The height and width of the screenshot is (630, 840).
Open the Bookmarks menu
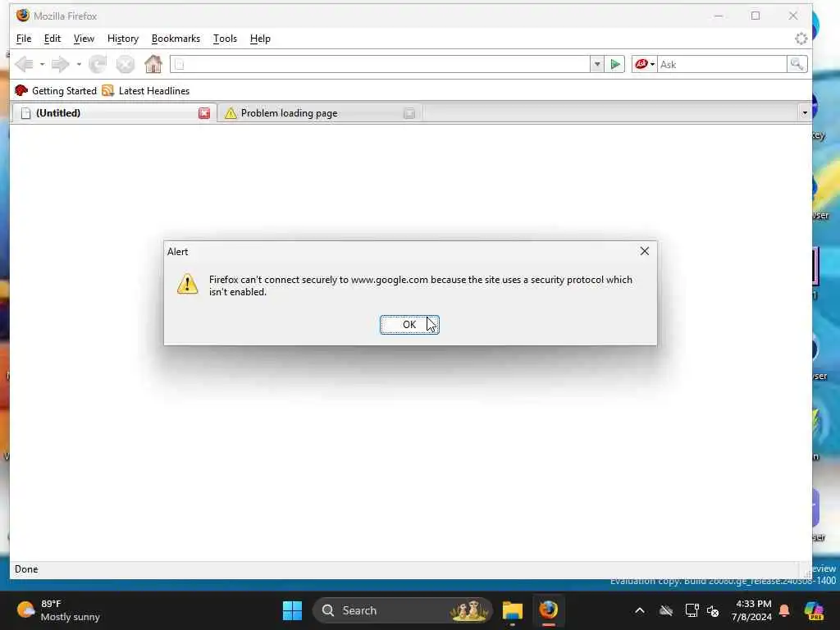176,39
